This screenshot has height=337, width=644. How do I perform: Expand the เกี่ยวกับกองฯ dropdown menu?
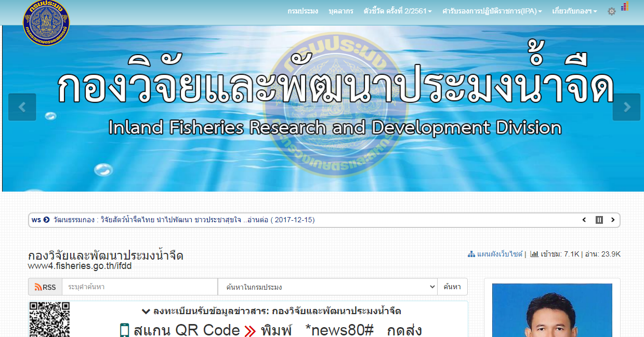[x=574, y=11]
